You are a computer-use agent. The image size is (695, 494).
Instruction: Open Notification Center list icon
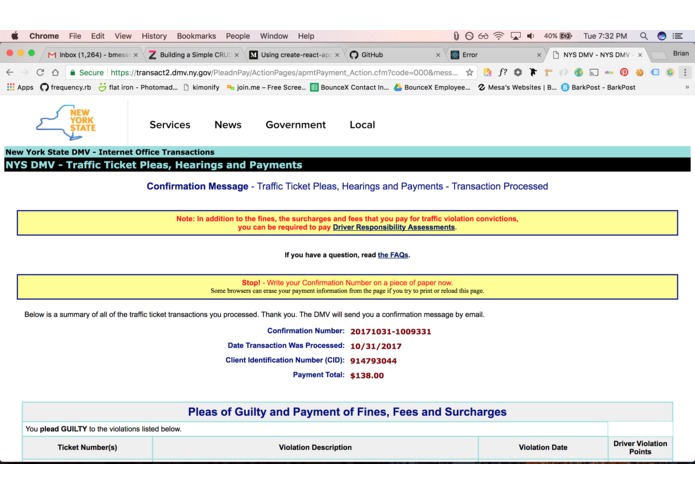point(678,36)
